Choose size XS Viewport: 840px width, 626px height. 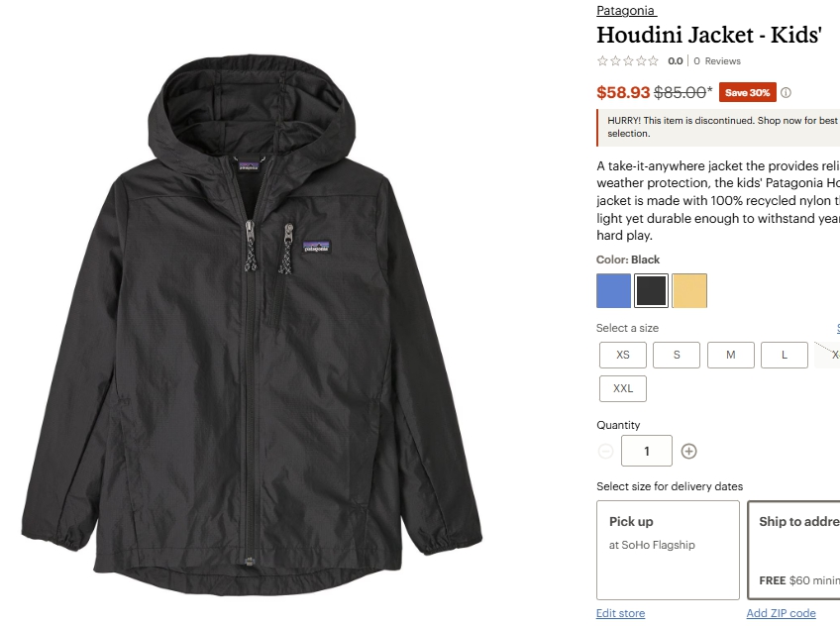click(622, 355)
